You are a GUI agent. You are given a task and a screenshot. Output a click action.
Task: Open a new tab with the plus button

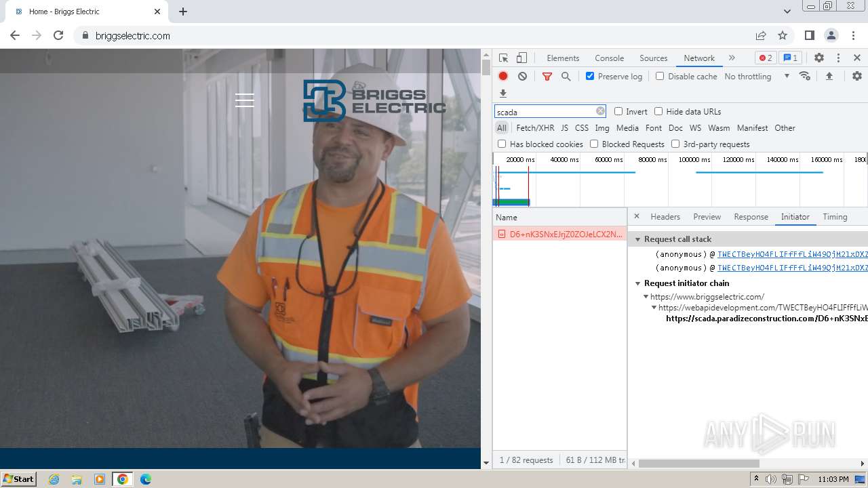coord(183,12)
